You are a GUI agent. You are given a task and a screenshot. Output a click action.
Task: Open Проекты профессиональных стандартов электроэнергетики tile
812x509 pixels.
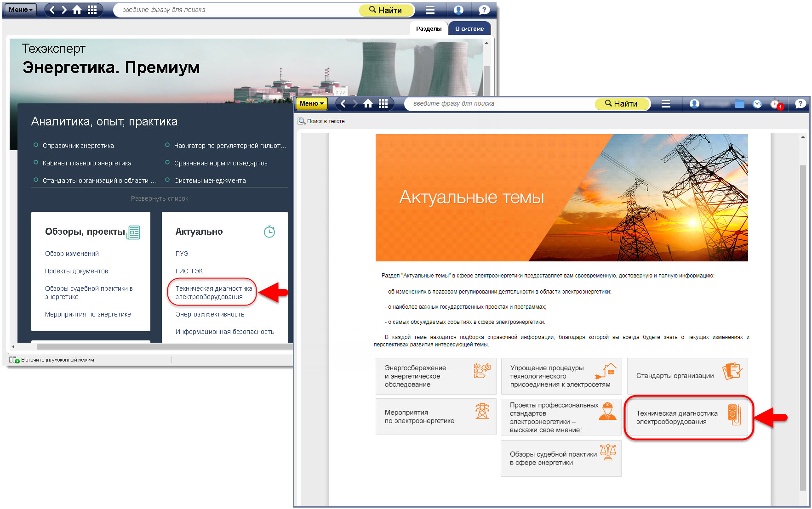561,417
